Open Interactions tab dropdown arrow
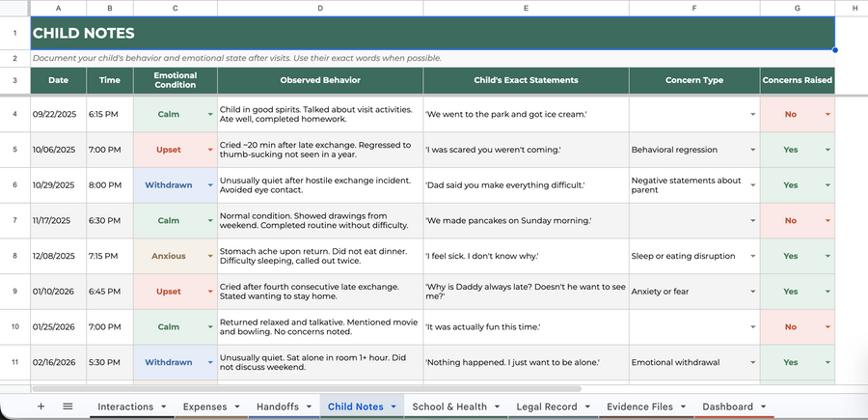The width and height of the screenshot is (868, 420). tap(163, 406)
